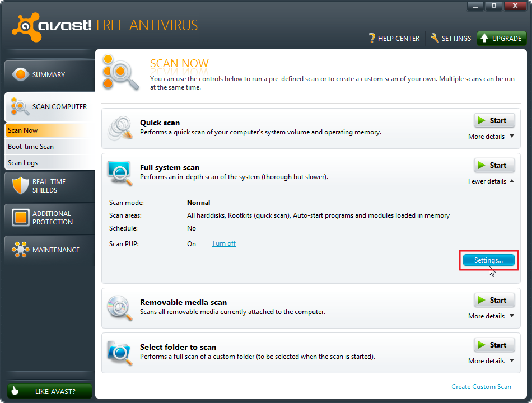Open Full system scan Settings button

[488, 260]
